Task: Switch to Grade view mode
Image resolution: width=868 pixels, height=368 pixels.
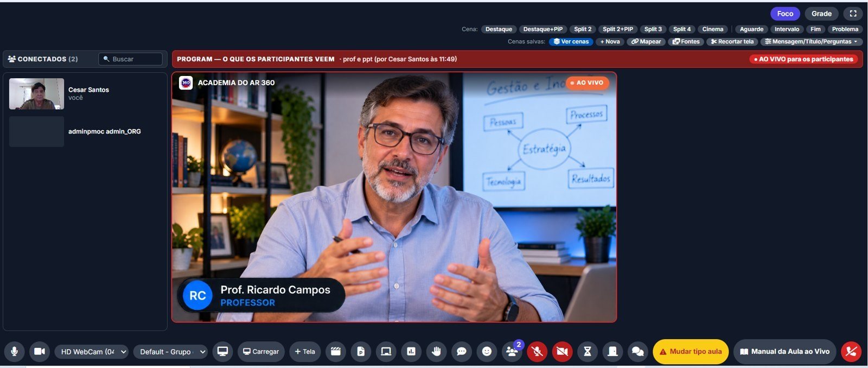Action: click(821, 14)
